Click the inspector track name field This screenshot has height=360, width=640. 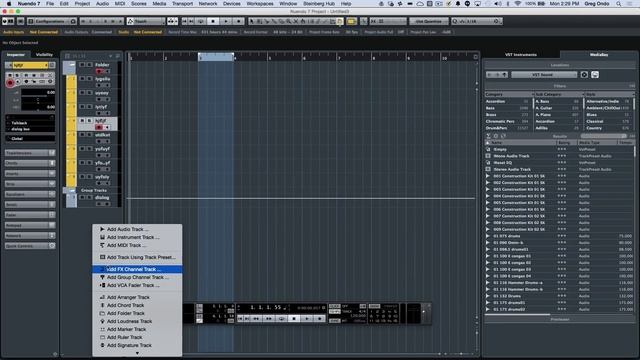point(30,65)
